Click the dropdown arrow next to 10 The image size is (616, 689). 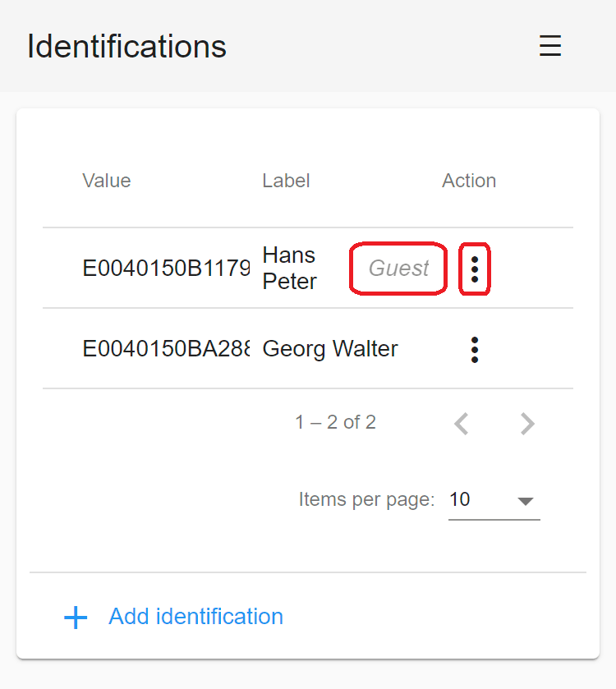tap(526, 501)
